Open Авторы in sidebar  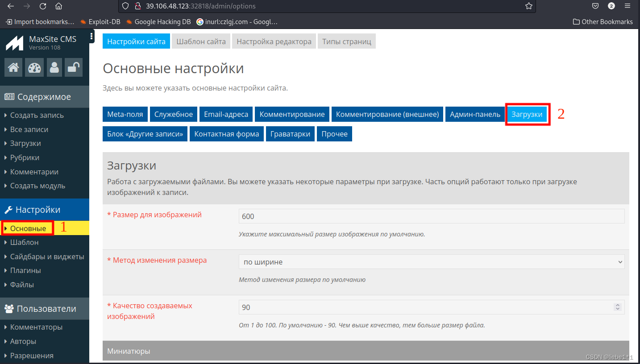point(23,341)
